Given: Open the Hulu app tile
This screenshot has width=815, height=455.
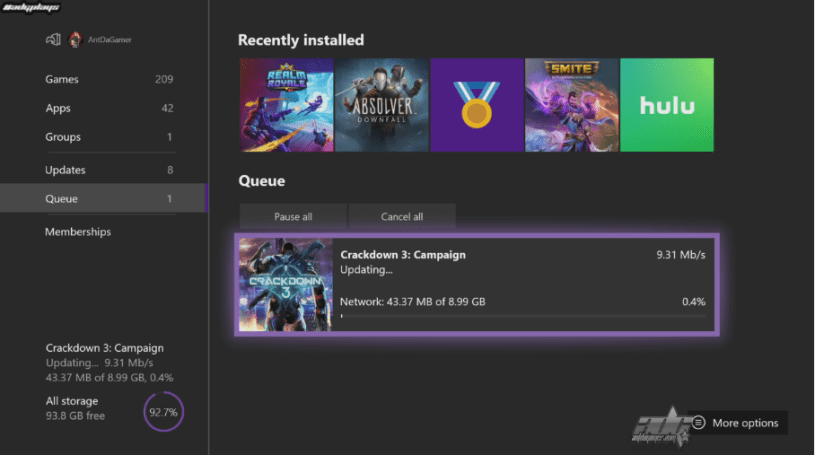Looking at the screenshot, I should coord(667,105).
